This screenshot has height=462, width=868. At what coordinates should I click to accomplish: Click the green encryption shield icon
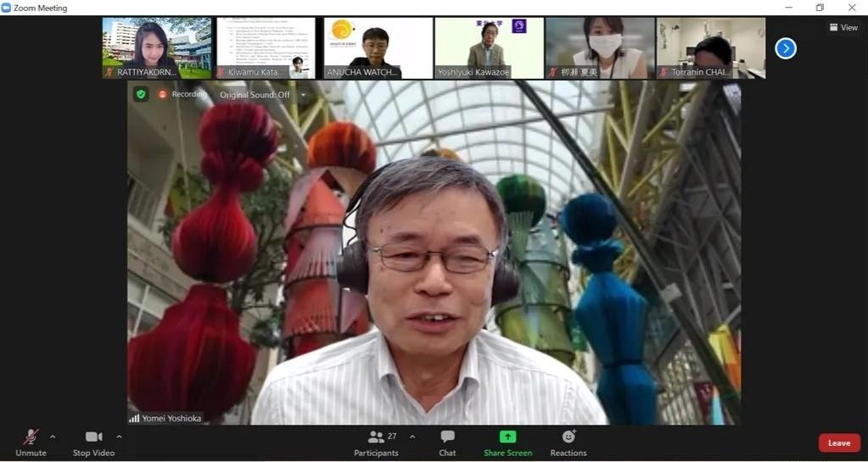coord(141,94)
